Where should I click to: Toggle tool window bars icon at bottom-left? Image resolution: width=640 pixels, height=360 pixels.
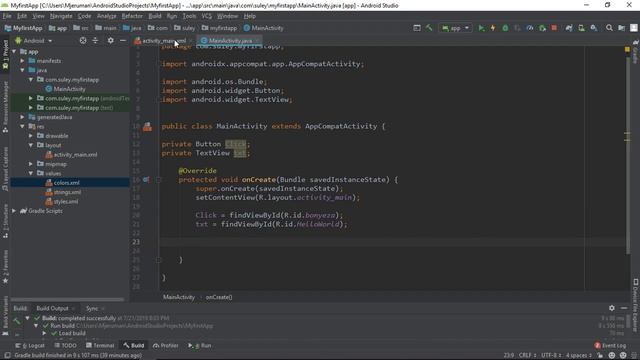pos(7,355)
